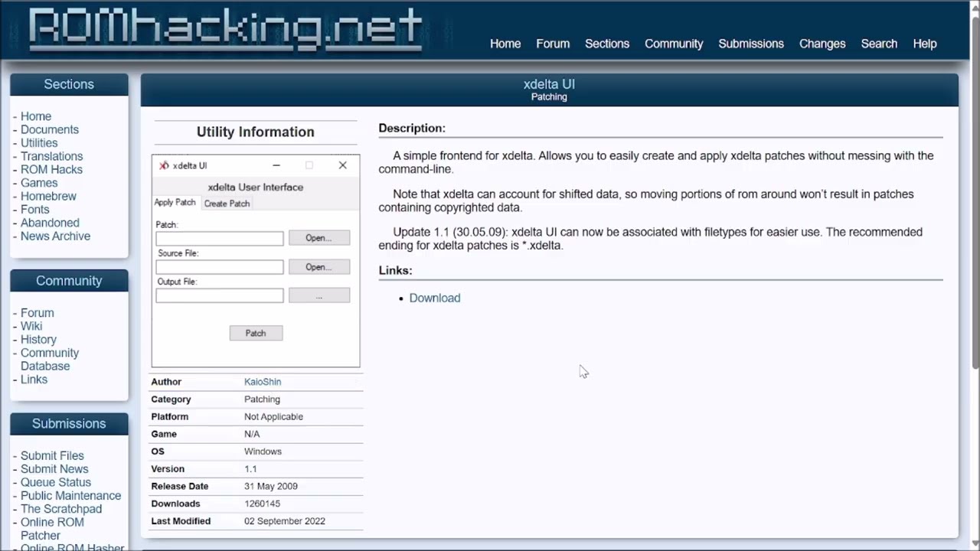The image size is (980, 551).
Task: Open the Forum top navigation item
Action: coord(553,44)
